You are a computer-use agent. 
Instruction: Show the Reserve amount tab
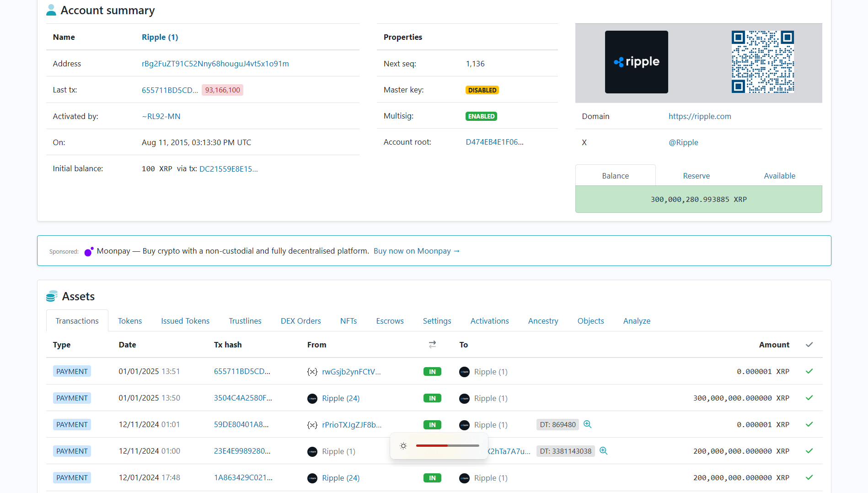[x=697, y=176]
